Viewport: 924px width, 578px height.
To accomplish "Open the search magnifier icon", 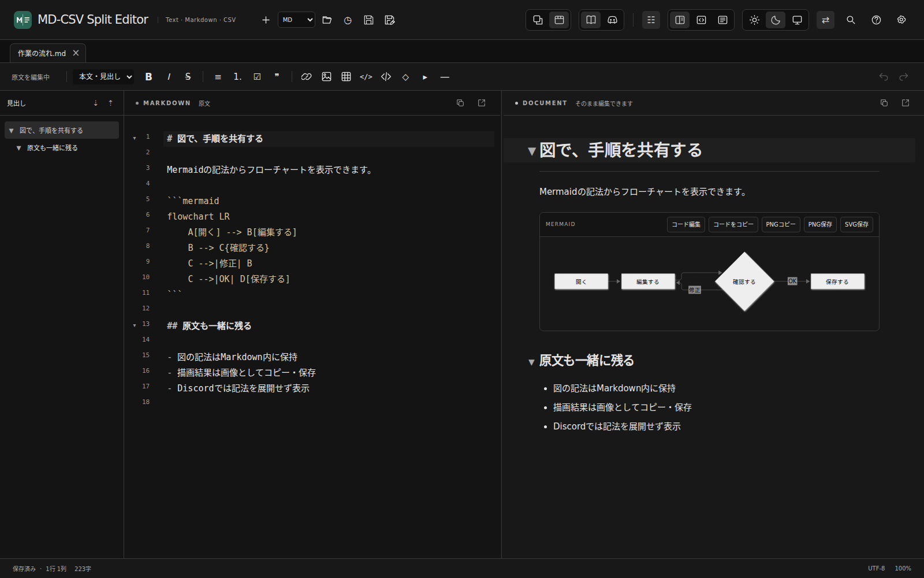I will tap(851, 20).
